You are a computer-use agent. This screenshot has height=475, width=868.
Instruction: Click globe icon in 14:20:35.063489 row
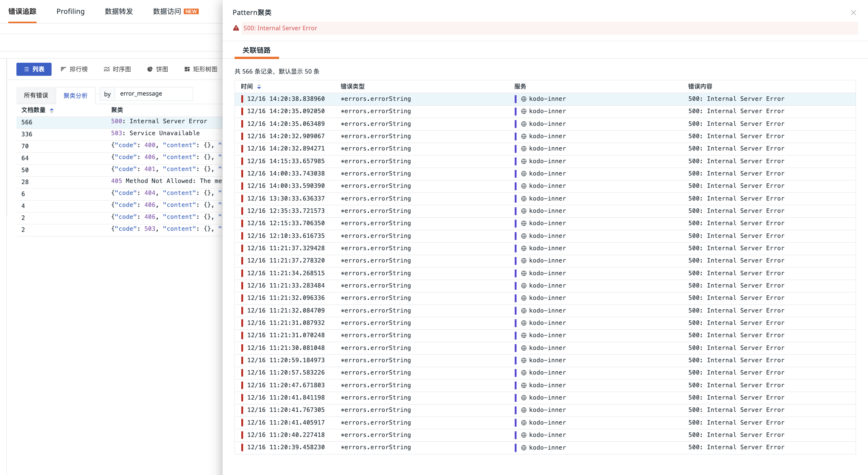pyautogui.click(x=524, y=124)
